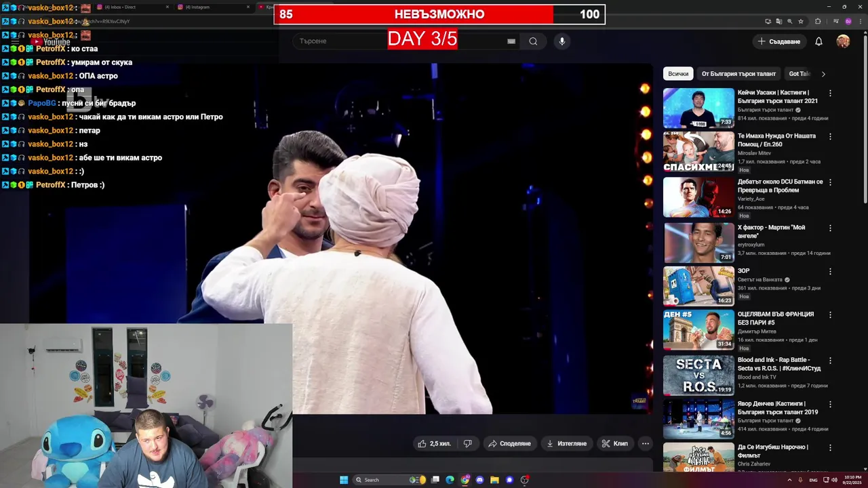Click the browser bookmark star icon
The height and width of the screenshot is (488, 868).
(x=801, y=21)
